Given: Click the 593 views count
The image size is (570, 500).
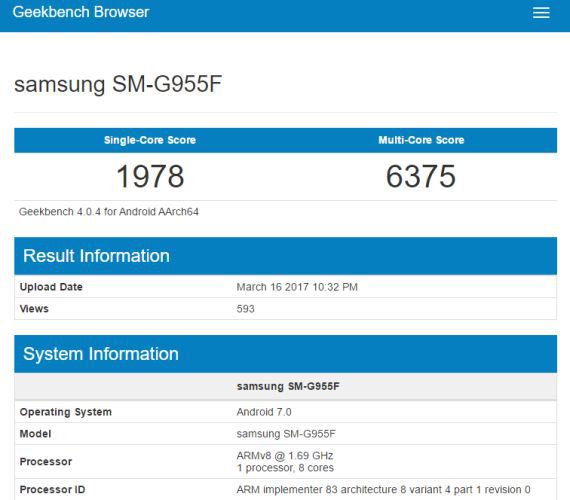Looking at the screenshot, I should click(x=245, y=309).
